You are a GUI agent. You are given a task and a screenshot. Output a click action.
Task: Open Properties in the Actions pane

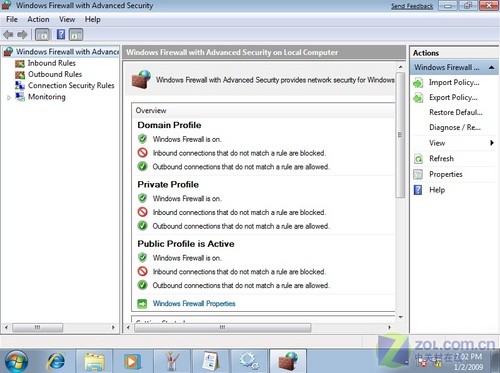446,174
